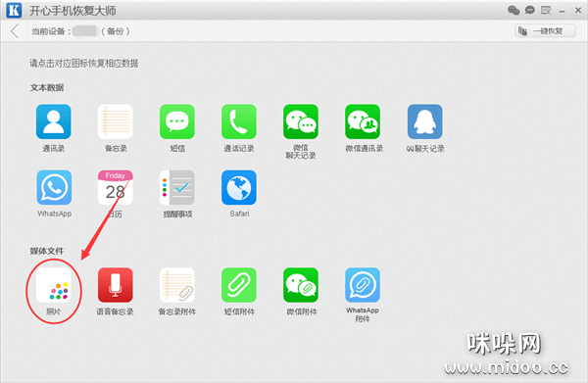
Task: Click the 微信附件 WeChat attachments icon
Action: coord(301,285)
